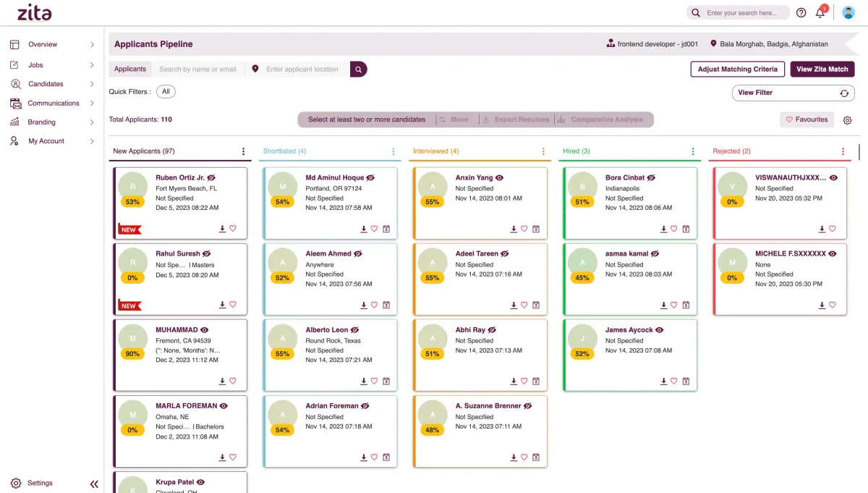Viewport: 868px width, 493px height.
Task: Open user profile avatar
Action: [848, 12]
